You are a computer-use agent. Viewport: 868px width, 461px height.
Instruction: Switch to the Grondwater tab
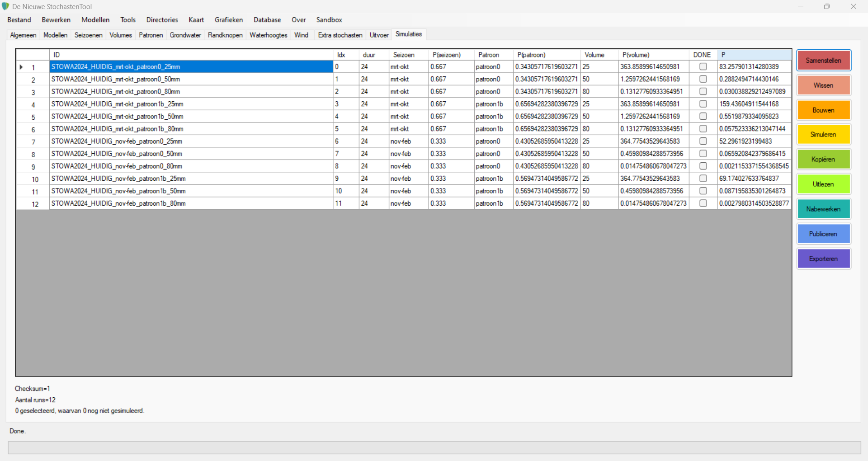coord(185,35)
